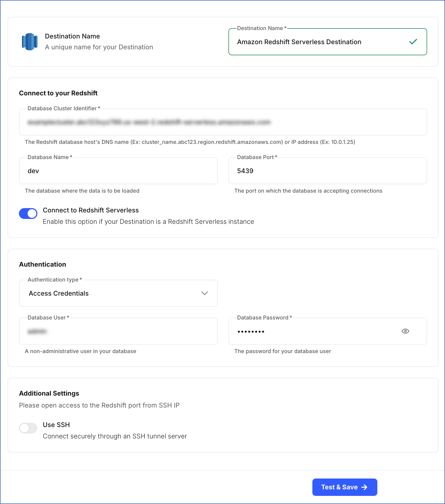Click the blurred Database User field
This screenshot has width=445, height=504.
coord(118,331)
